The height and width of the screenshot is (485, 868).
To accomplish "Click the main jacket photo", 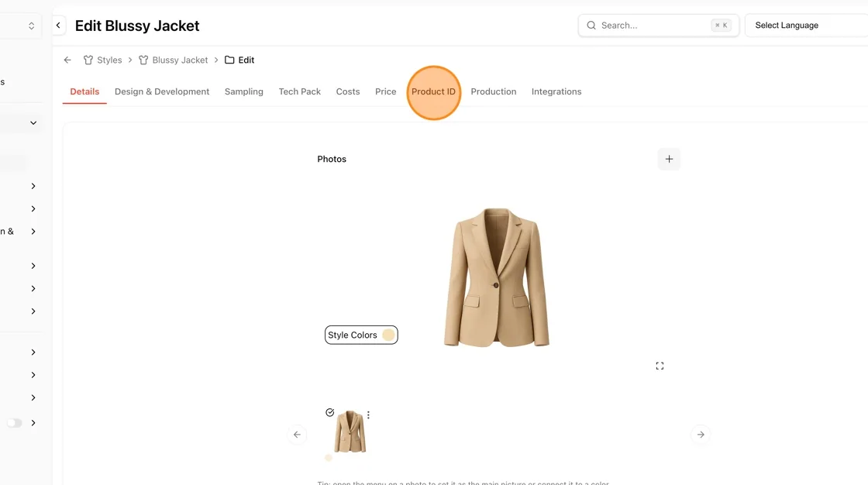I will (497, 277).
